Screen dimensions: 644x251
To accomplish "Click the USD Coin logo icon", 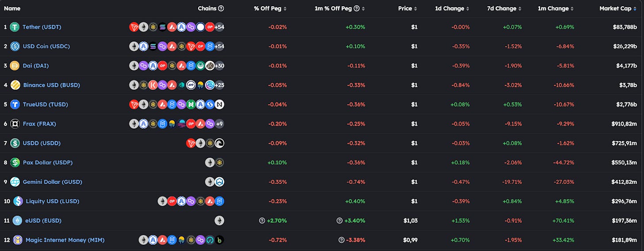I will click(15, 46).
